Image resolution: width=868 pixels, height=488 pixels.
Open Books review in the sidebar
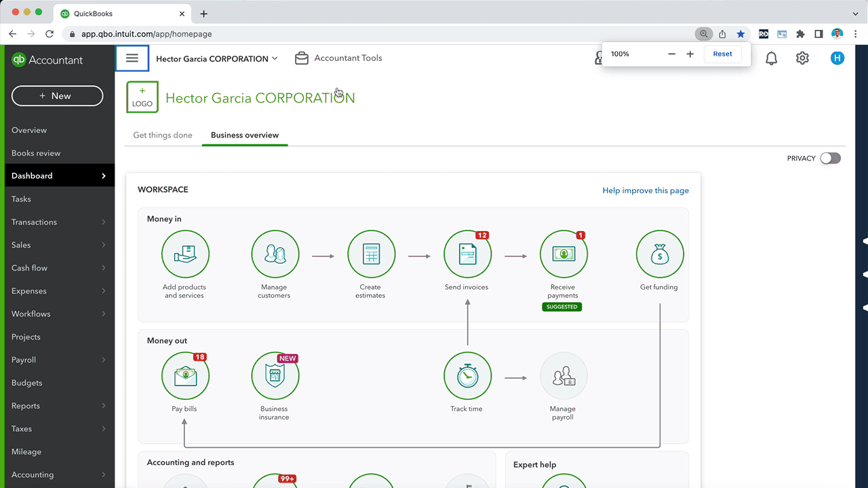point(36,153)
